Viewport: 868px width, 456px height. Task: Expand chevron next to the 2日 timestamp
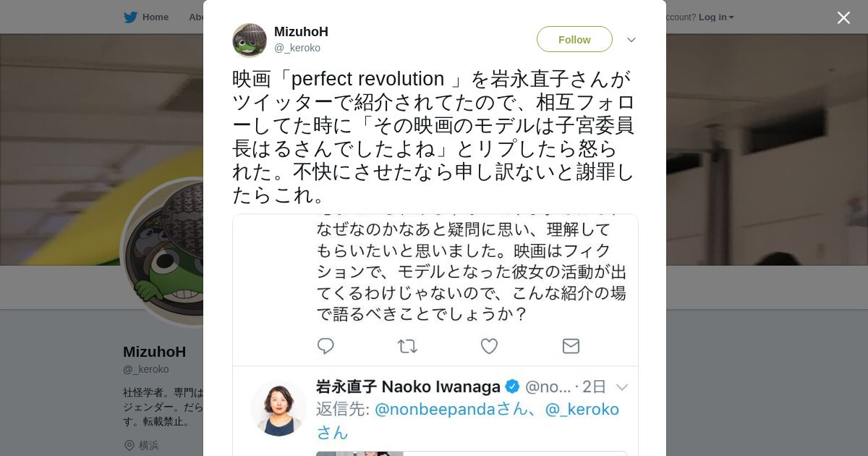[622, 387]
